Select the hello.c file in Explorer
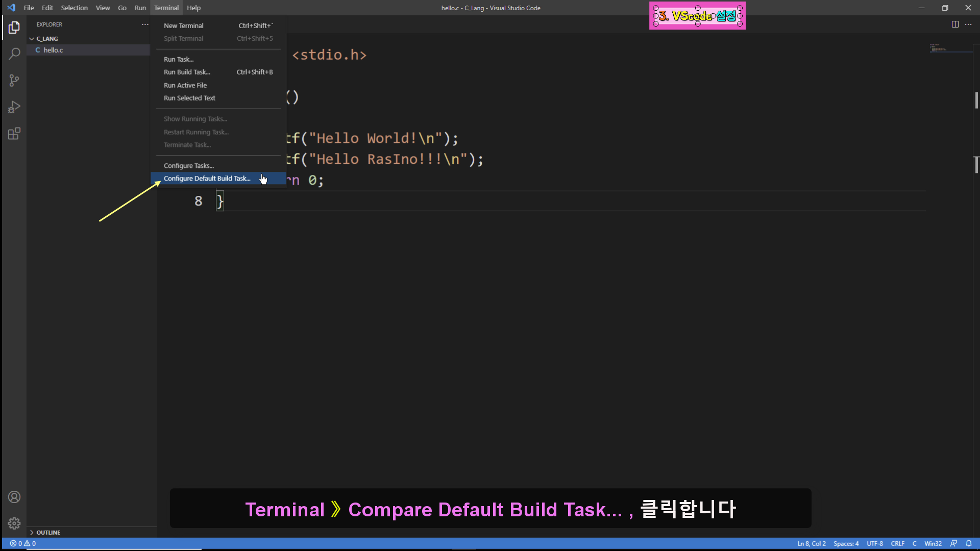980x551 pixels. [53, 50]
